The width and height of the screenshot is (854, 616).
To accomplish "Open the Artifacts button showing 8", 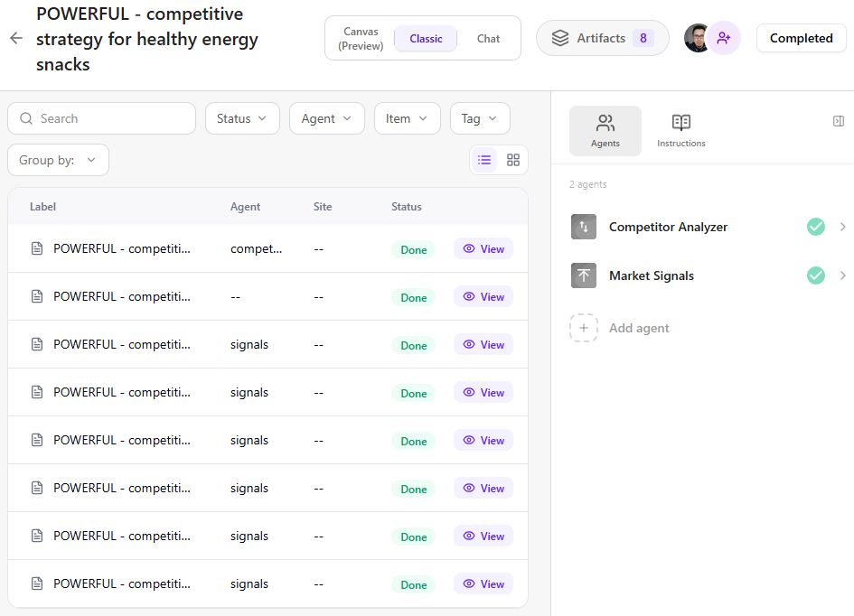I will tap(602, 38).
